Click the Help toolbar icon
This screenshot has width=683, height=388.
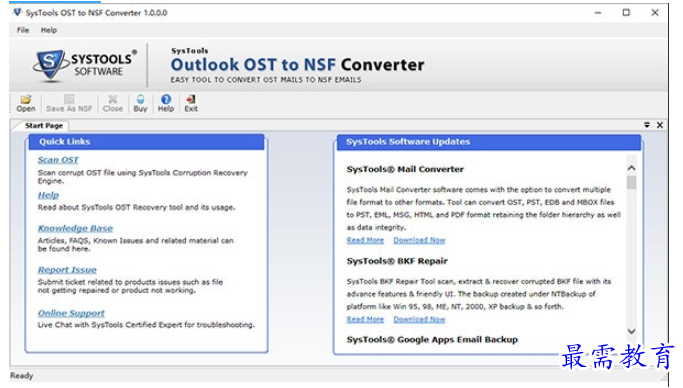166,104
